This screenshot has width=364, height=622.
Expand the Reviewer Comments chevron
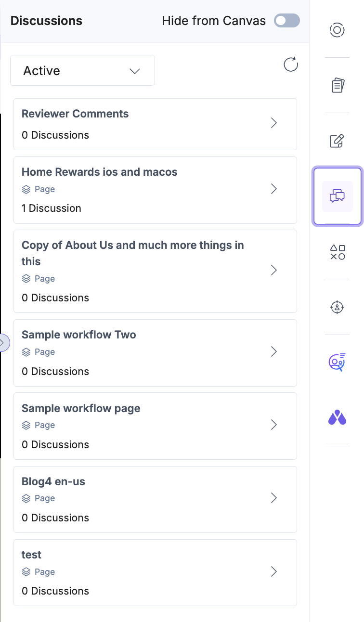(274, 123)
